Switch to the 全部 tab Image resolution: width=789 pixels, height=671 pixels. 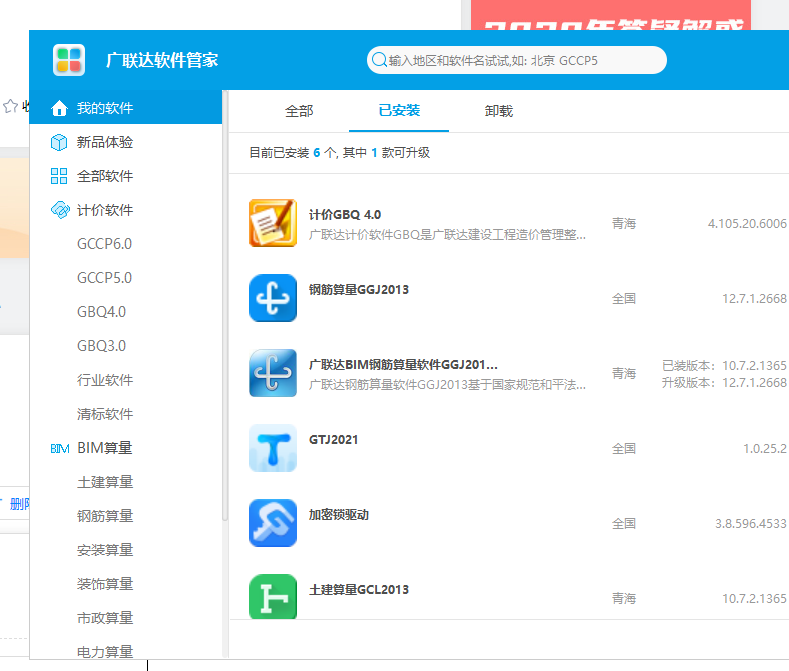click(x=299, y=111)
